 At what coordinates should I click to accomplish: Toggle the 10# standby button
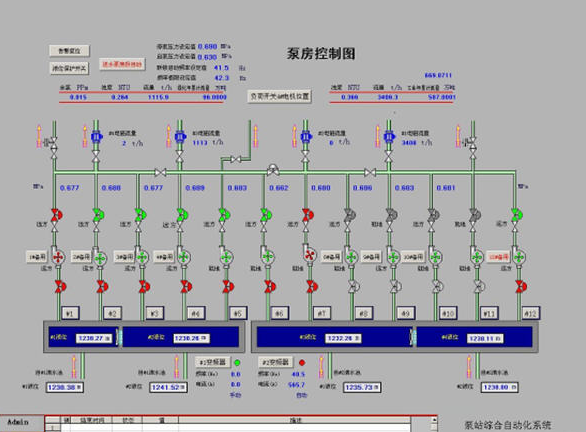point(413,257)
